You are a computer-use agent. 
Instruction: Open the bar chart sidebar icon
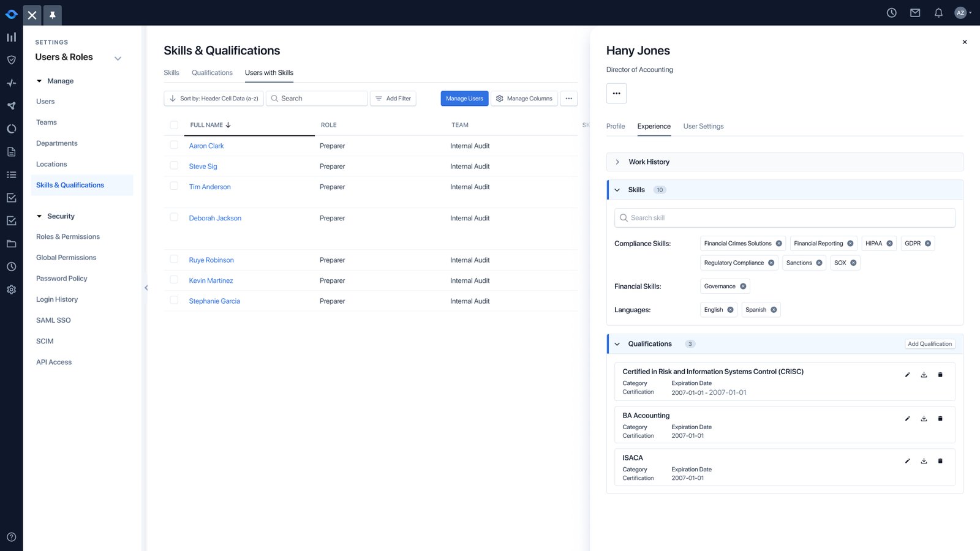11,37
